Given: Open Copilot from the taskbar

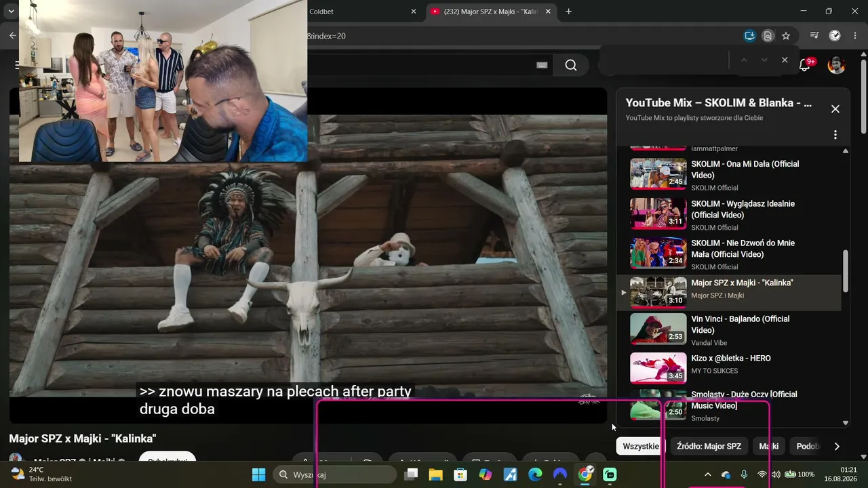Looking at the screenshot, I should pos(486,474).
